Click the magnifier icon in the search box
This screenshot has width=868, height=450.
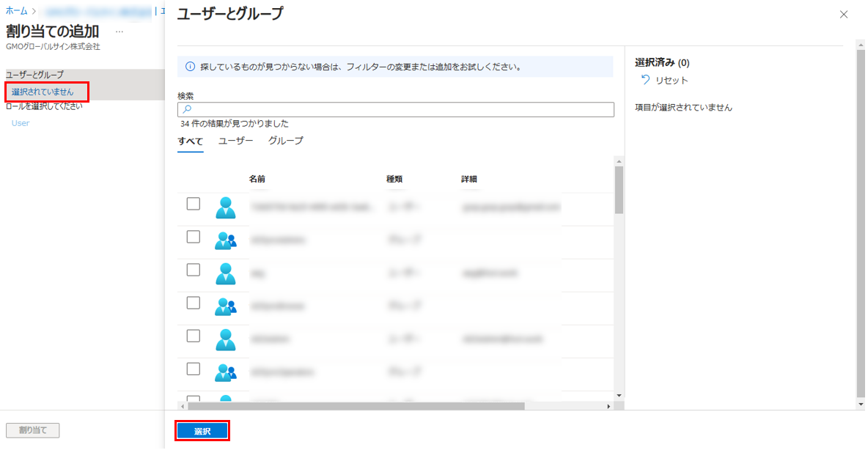pos(187,109)
